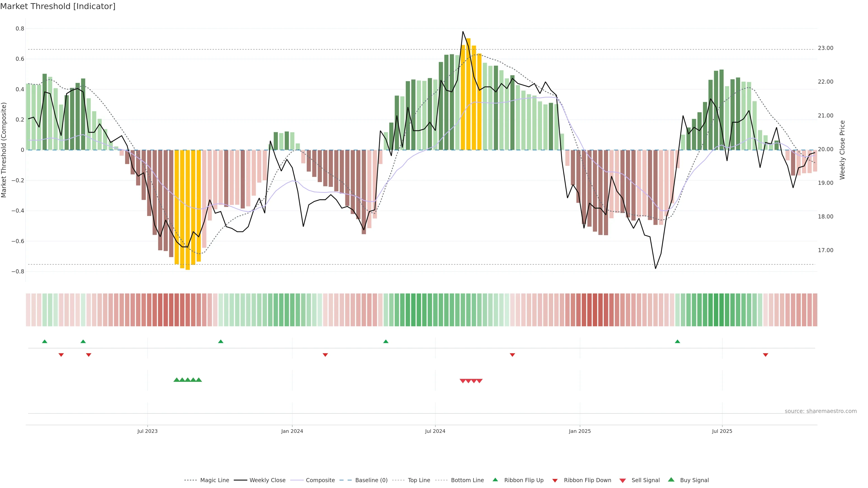Click the Weekly Close Price axis title
Viewport: 868px width, 488px height.
click(x=842, y=150)
